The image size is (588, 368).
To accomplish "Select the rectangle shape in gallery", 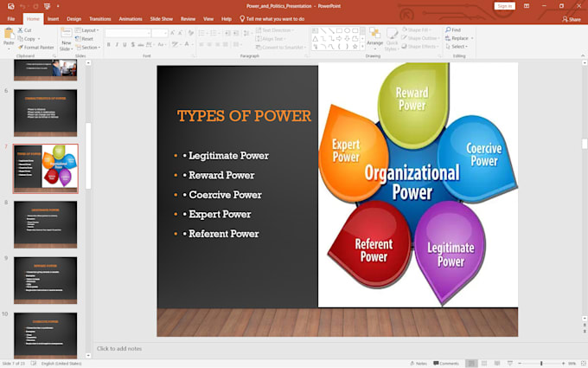I will [x=339, y=30].
